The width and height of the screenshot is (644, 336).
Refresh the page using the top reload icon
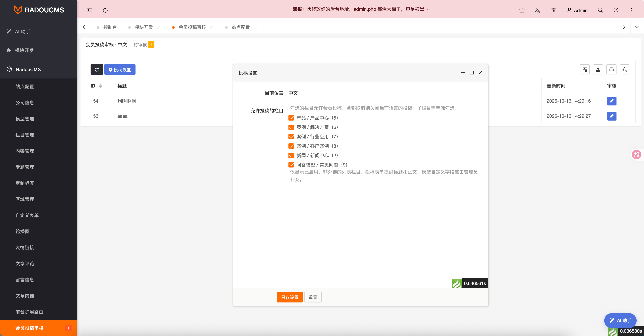coord(105,10)
